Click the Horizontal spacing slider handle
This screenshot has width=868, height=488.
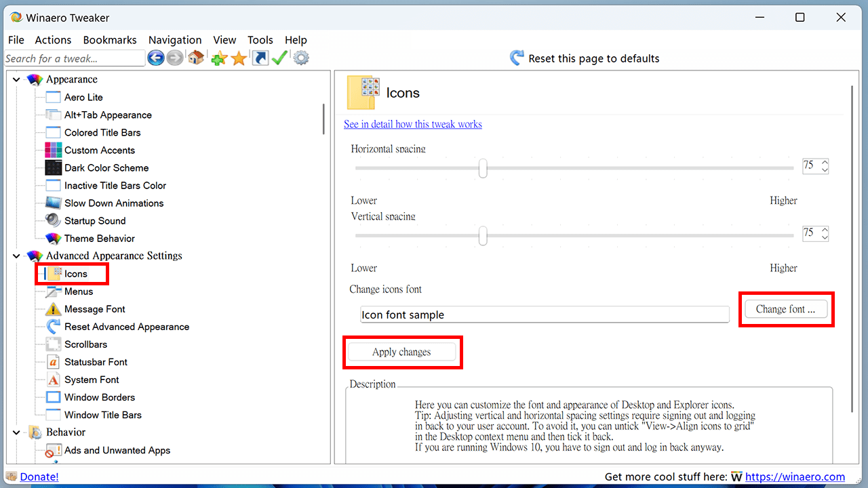click(483, 168)
